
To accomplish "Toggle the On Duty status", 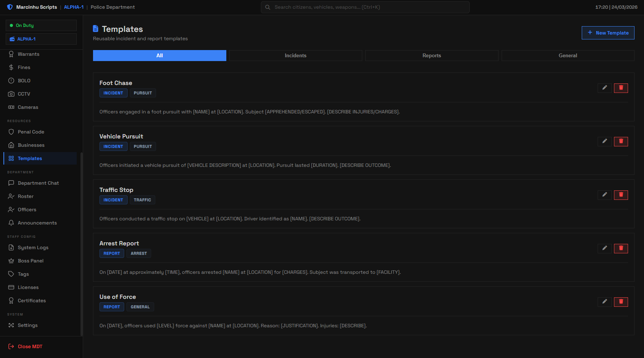I will 41,25.
